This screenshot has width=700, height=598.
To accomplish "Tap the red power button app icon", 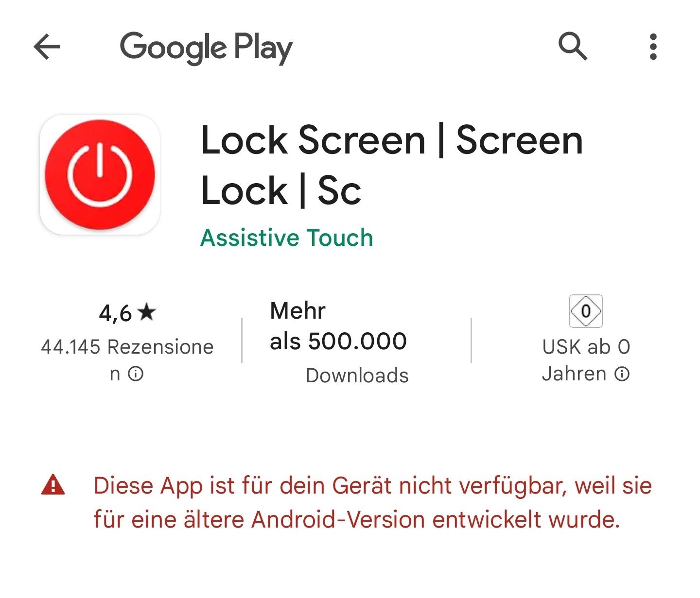I will tap(100, 175).
